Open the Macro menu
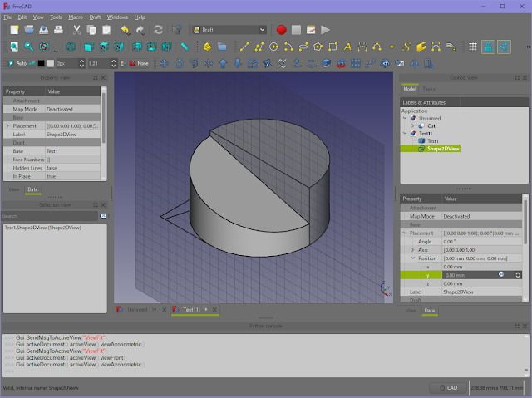532x398 pixels. coord(76,17)
